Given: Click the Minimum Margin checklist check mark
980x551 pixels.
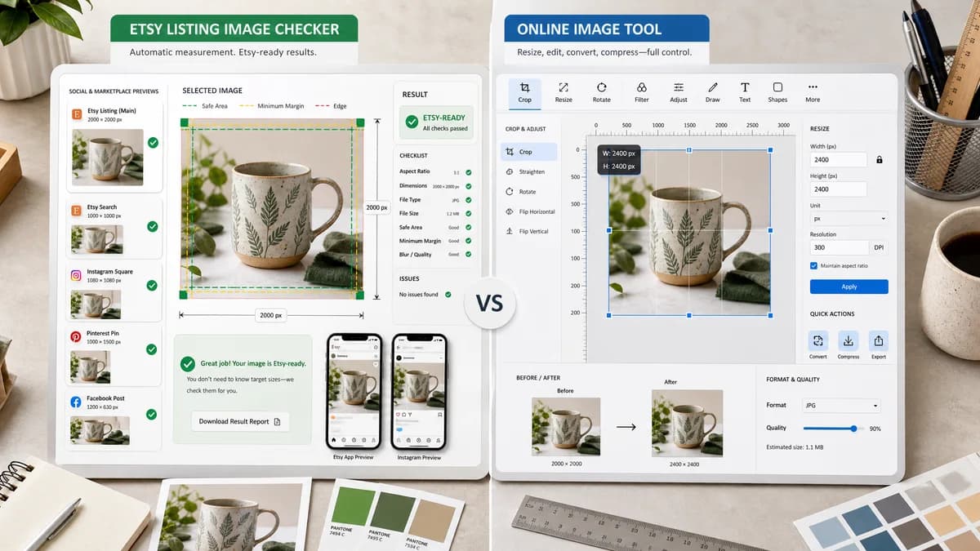Looking at the screenshot, I should click(x=468, y=241).
